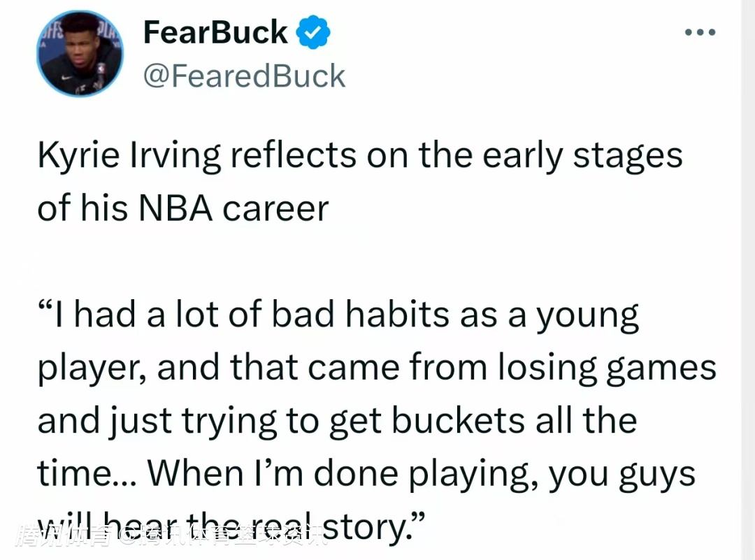
Task: Visit the @FearedBuck handle
Action: 244,76
